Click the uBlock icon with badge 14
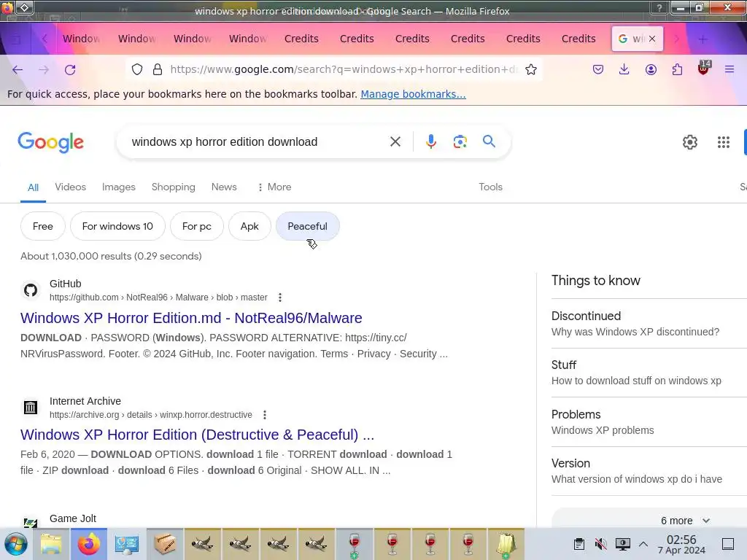747x560 pixels. pyautogui.click(x=704, y=68)
